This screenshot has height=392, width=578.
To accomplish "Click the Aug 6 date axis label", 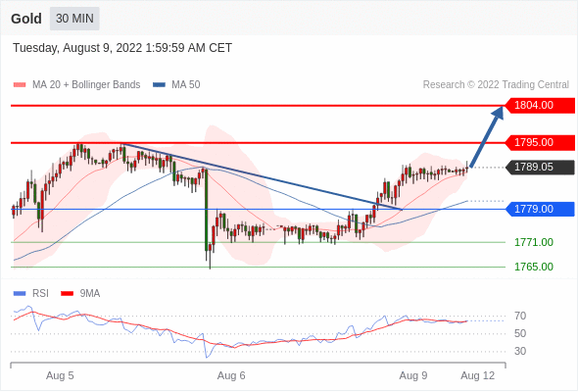I will (231, 375).
